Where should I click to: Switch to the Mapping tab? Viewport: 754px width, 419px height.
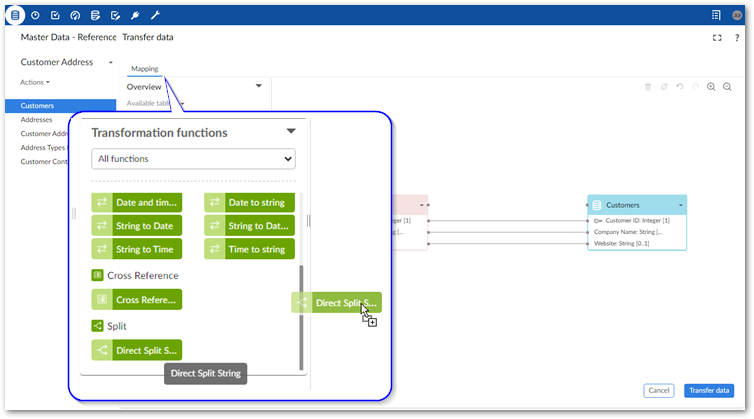[144, 69]
